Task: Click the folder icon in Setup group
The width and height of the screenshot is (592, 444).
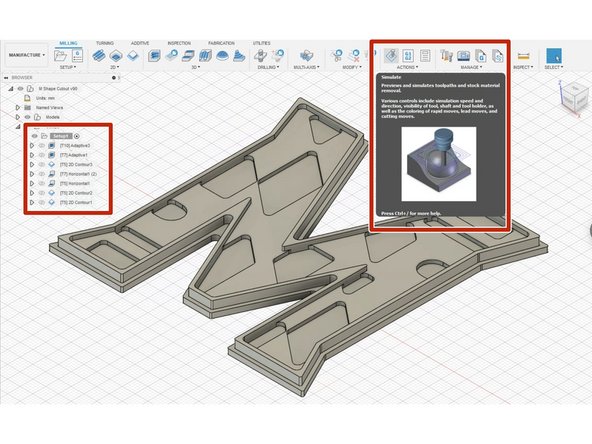Action: (x=60, y=56)
